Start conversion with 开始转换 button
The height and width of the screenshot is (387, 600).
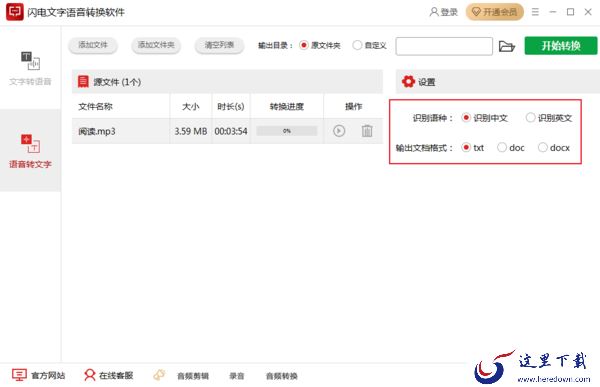point(561,46)
